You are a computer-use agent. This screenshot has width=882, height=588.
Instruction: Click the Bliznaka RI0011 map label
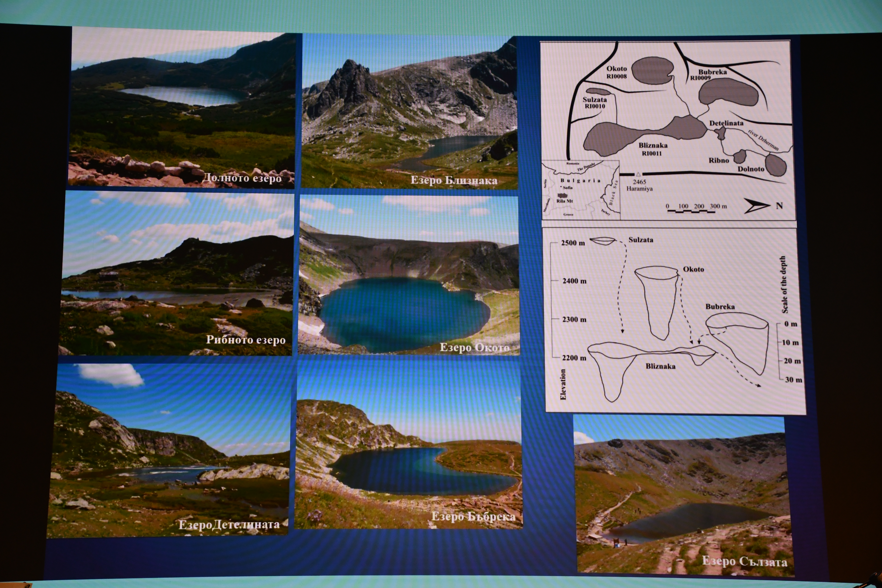(x=653, y=149)
